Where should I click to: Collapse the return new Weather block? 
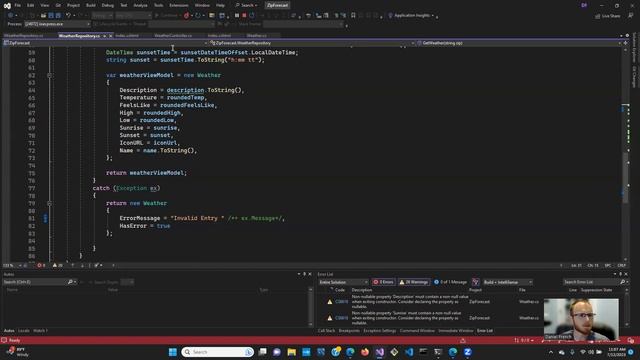pos(49,203)
